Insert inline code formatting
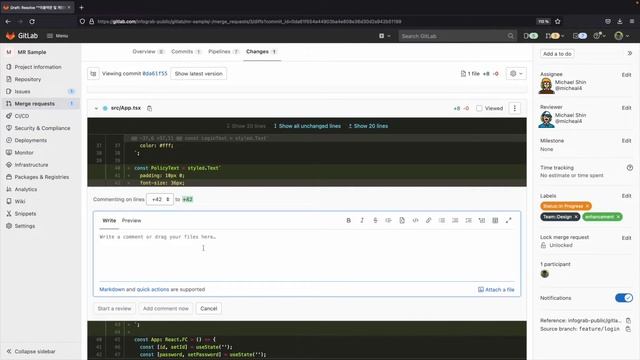Screen dimensions: 640x360 [415, 220]
